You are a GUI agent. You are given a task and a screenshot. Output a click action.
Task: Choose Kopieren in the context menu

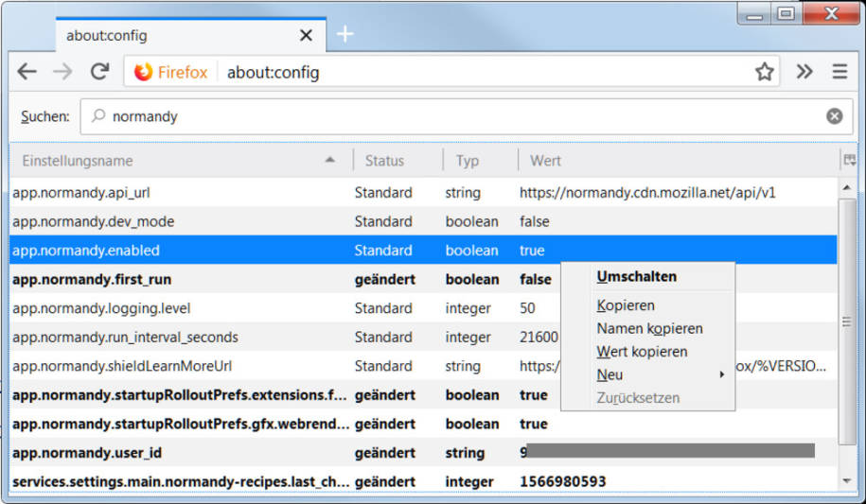[626, 305]
